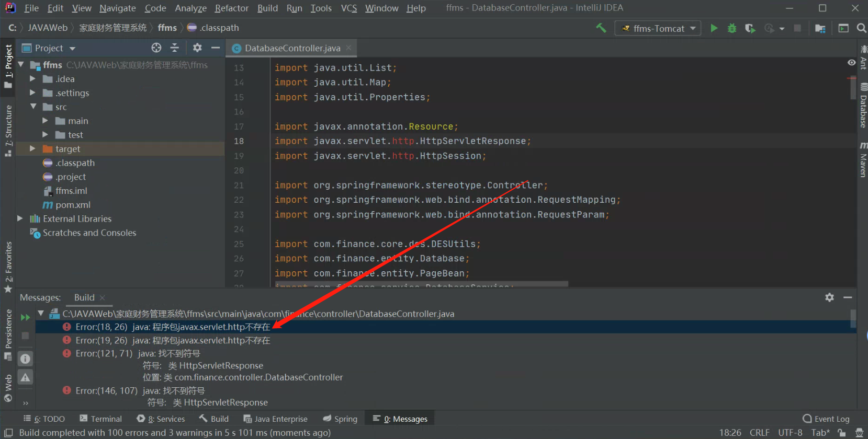Expand the .settings folder

pyautogui.click(x=32, y=93)
